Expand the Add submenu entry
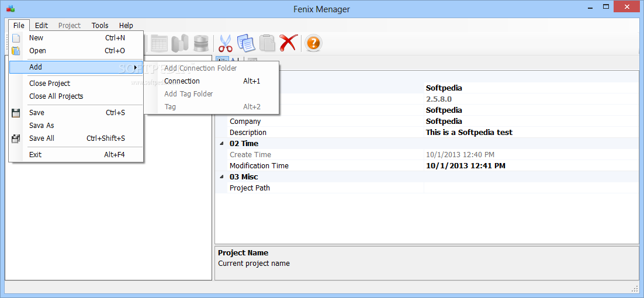 [76, 67]
